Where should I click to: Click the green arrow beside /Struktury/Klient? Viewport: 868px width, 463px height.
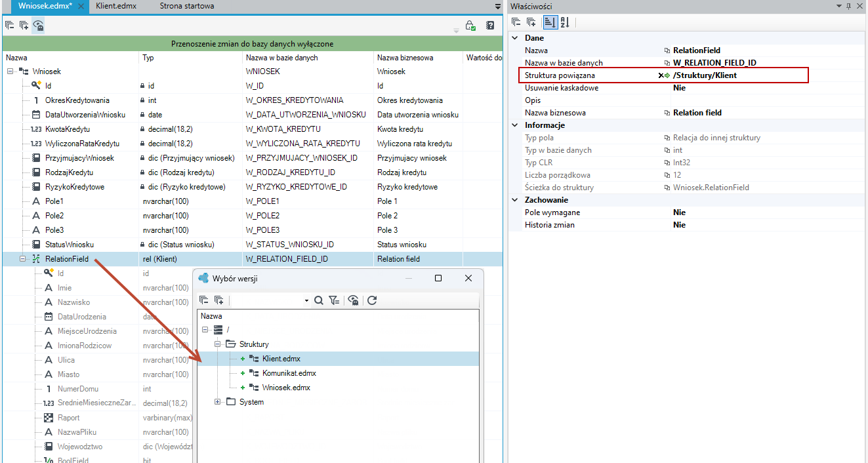[x=668, y=75]
